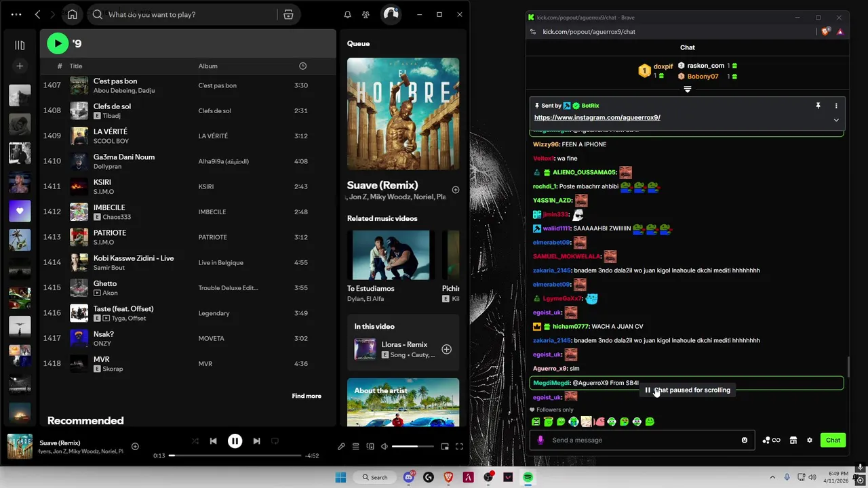Toggle the Queue view icon in player bar
868x488 pixels.
coord(355,447)
